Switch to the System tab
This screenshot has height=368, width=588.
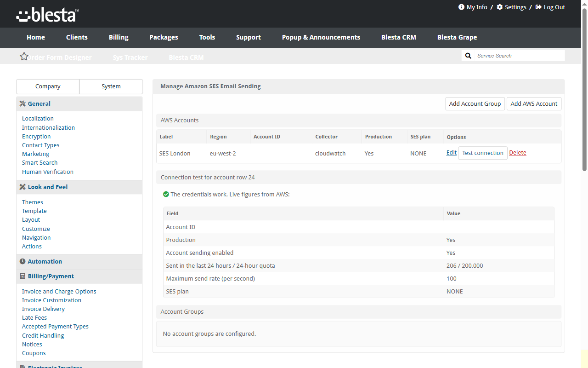[x=111, y=86]
